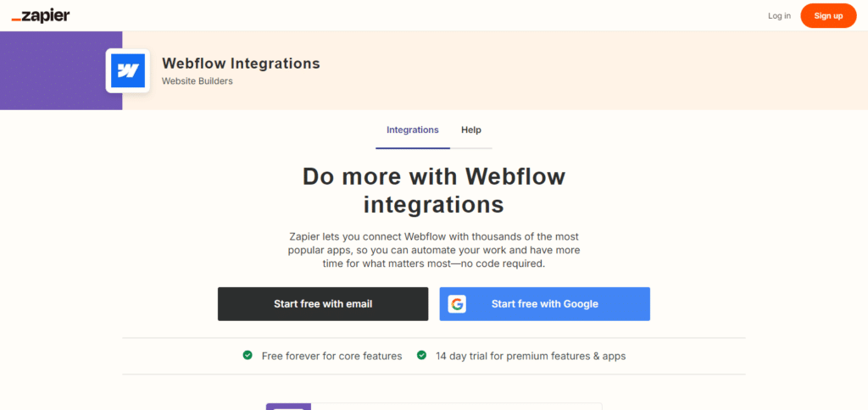Click the Zapier logo in the header
The width and height of the screenshot is (868, 410).
(x=41, y=16)
